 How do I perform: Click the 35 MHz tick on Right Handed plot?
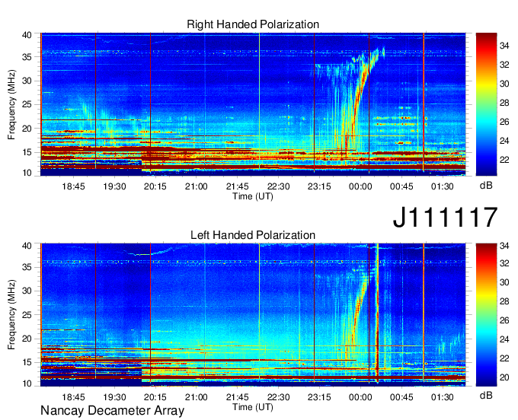click(27, 57)
